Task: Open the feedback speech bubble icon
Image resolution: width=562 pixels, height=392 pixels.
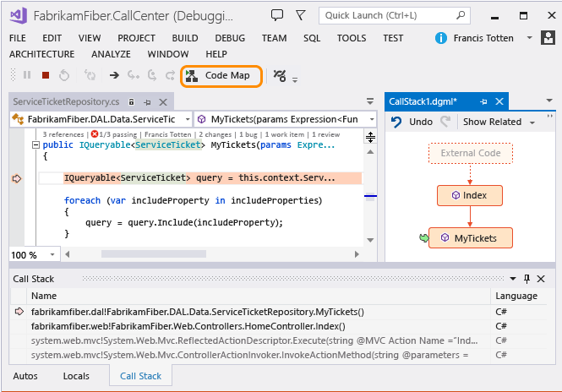Action: coord(276,15)
